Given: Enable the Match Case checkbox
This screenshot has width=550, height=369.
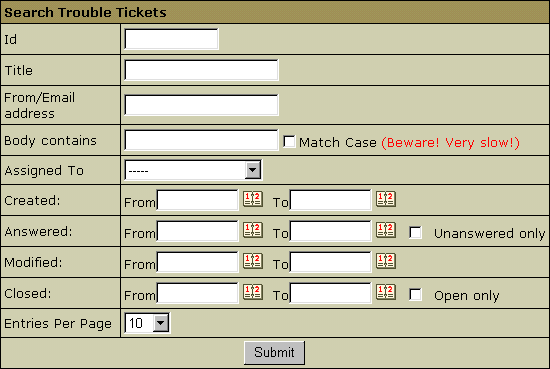Looking at the screenshot, I should click(x=289, y=141).
